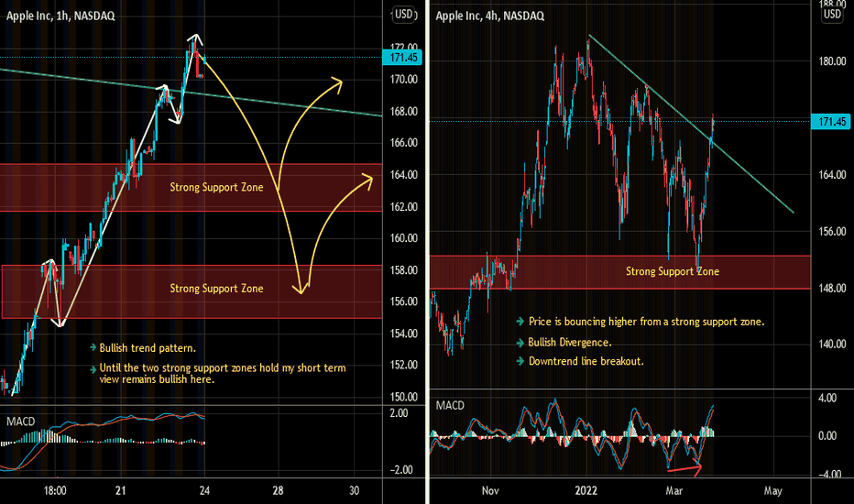The image size is (854, 504).
Task: Click the 'Bullish Divergence.' note
Action: click(x=570, y=343)
